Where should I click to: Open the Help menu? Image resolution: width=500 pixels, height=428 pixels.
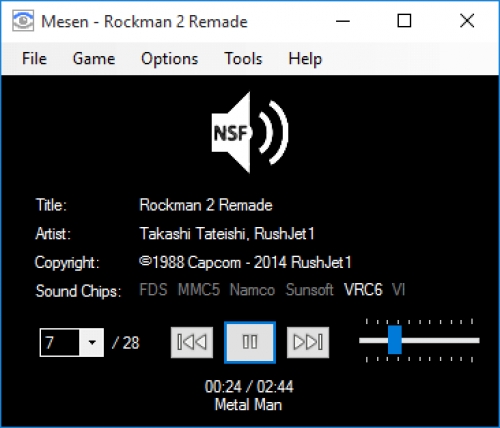coord(305,59)
